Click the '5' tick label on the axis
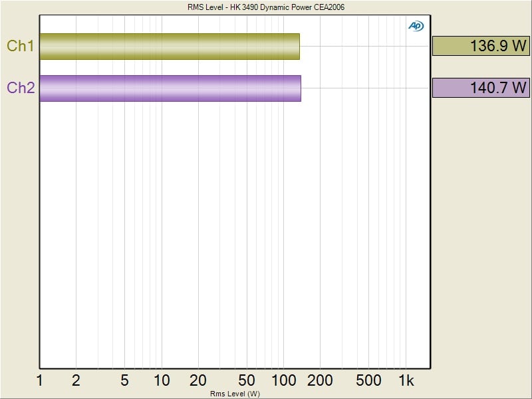 pos(124,380)
